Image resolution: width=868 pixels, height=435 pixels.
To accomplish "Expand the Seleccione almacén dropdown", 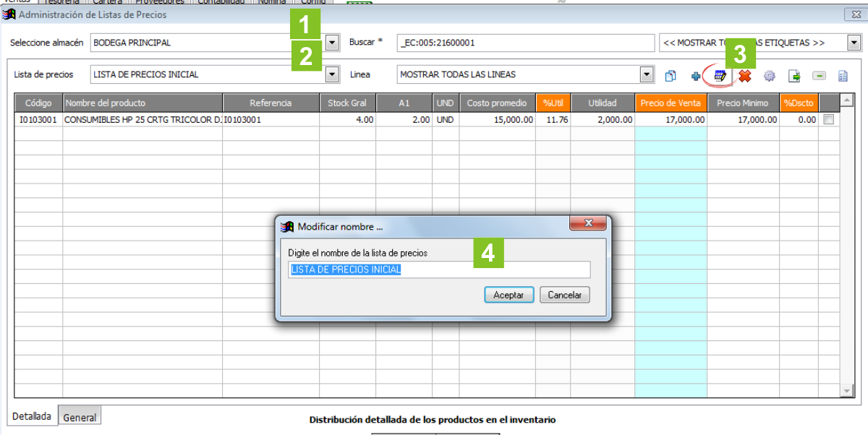I will point(332,43).
